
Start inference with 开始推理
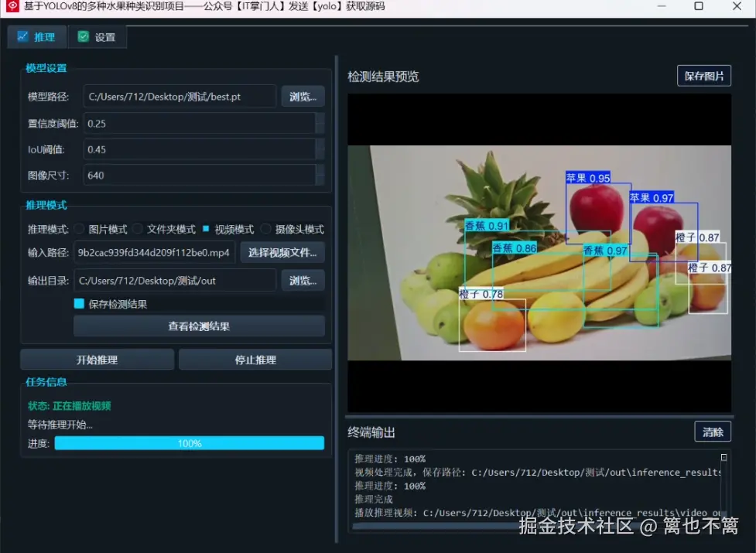[97, 360]
